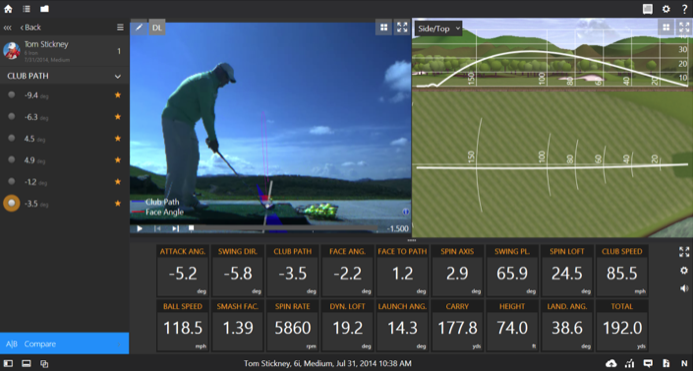
Task: Open the hamburger menu beside Back
Action: [120, 27]
